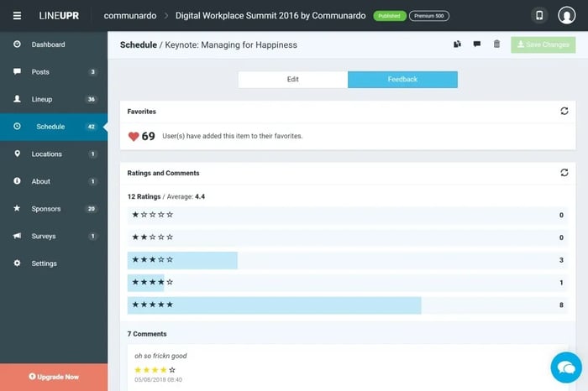This screenshot has width=588, height=391.
Task: Open the communardo breadcrumb link
Action: coord(129,16)
